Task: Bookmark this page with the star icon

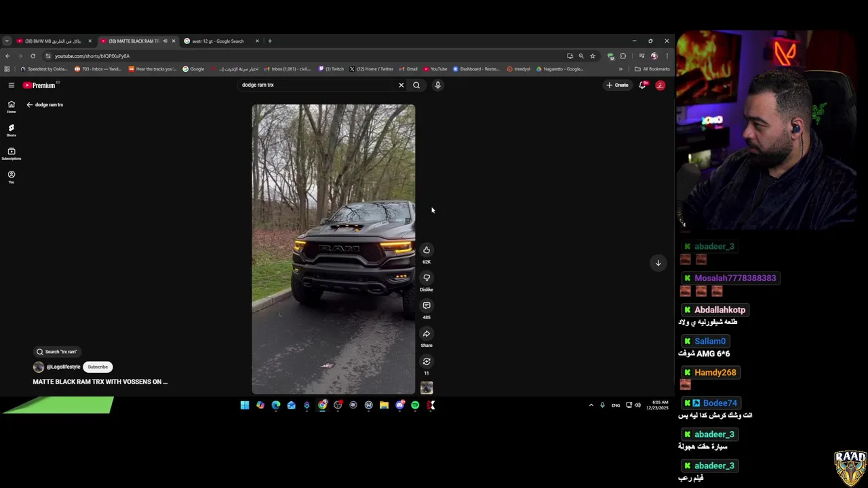Action: pos(592,56)
